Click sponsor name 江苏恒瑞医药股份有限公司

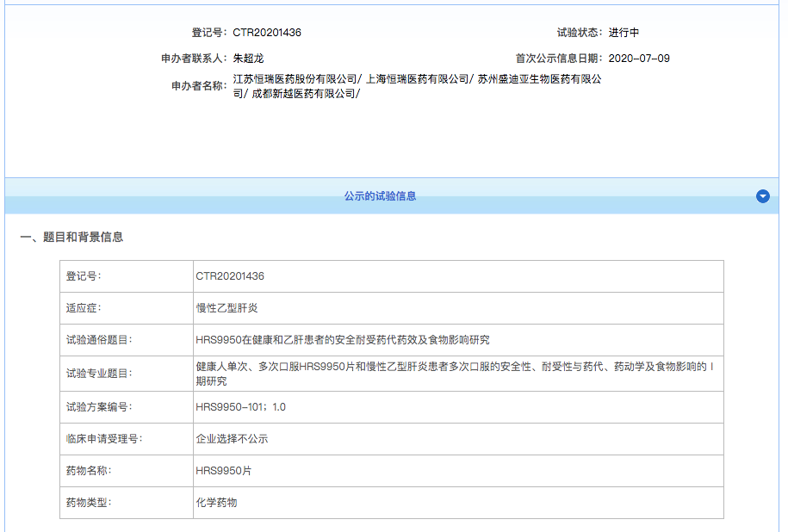(x=295, y=79)
